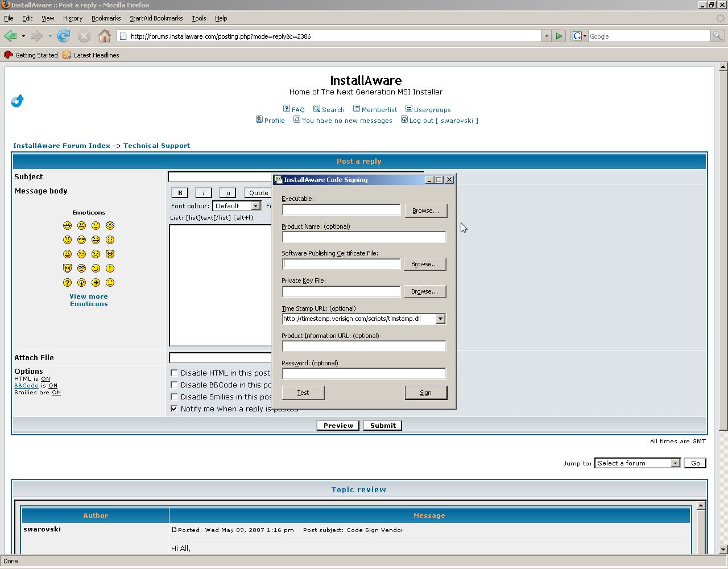Click the green Go arrow beside address bar
This screenshot has height=569, width=728.
coord(559,36)
